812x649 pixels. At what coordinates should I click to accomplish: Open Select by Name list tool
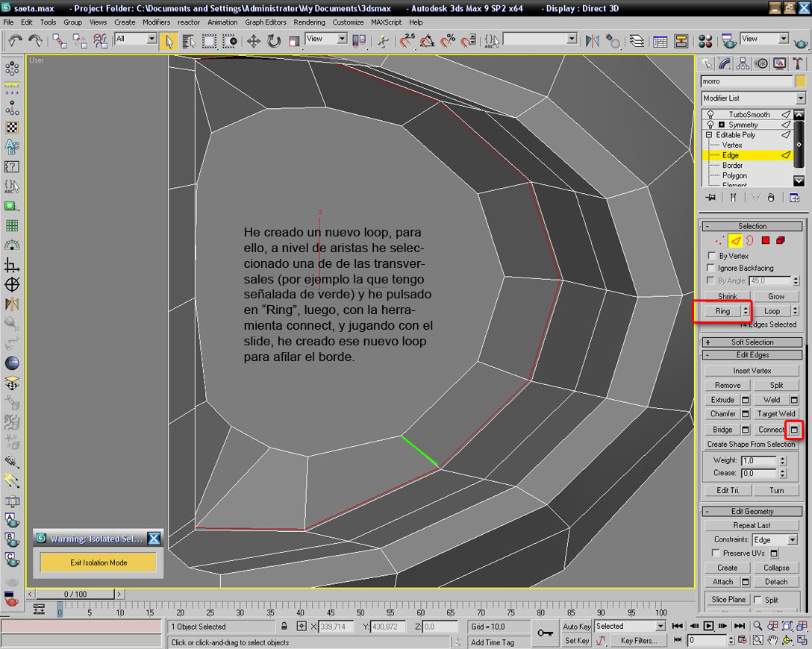point(189,41)
